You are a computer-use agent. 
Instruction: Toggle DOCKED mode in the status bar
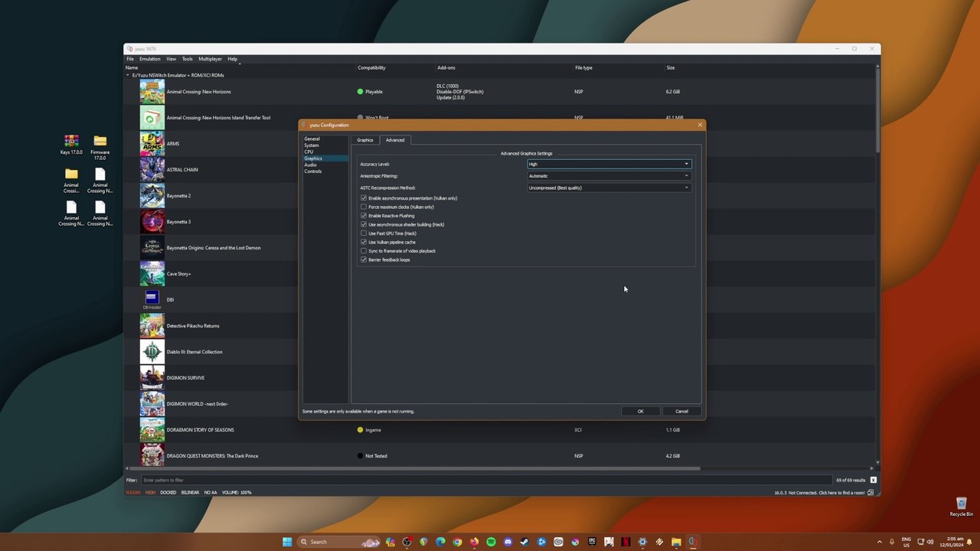tap(168, 492)
